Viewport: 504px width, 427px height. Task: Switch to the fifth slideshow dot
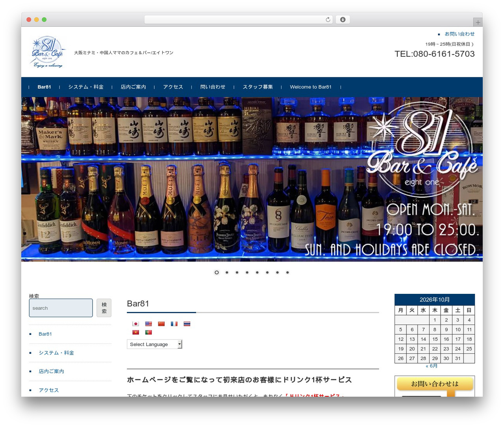coord(257,273)
